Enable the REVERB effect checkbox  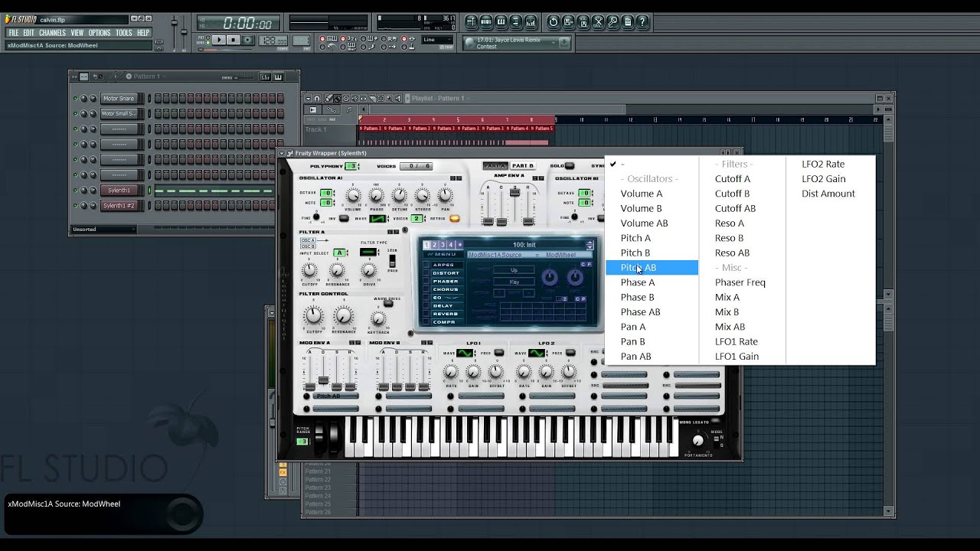point(426,315)
